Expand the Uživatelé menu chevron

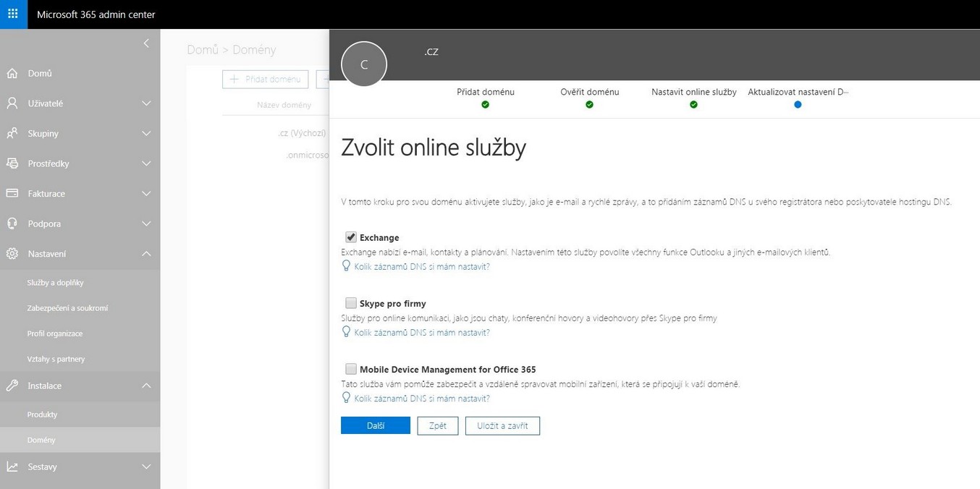click(x=146, y=103)
